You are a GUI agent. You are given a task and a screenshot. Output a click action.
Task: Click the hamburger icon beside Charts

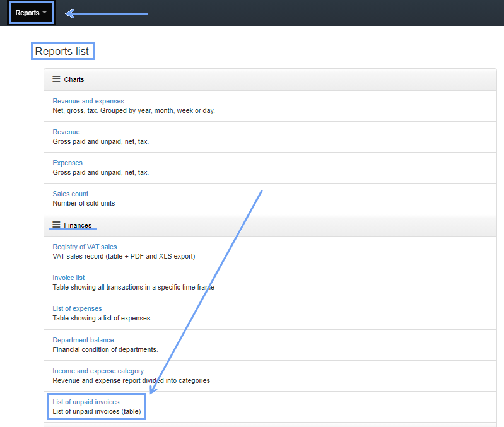(56, 79)
